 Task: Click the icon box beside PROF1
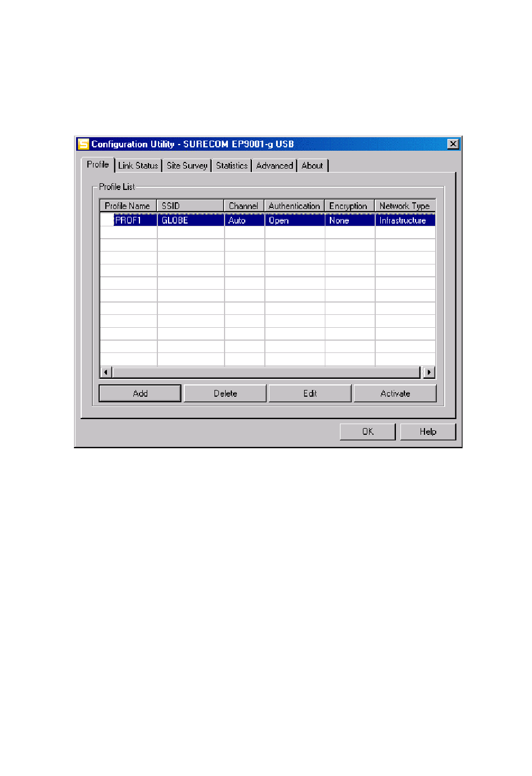[x=107, y=220]
